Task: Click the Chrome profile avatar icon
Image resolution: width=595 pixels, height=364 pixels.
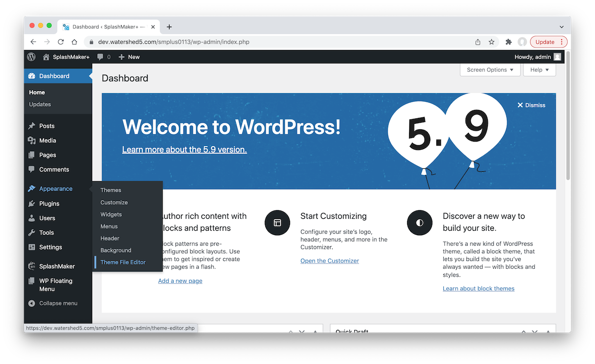Action: pos(522,42)
